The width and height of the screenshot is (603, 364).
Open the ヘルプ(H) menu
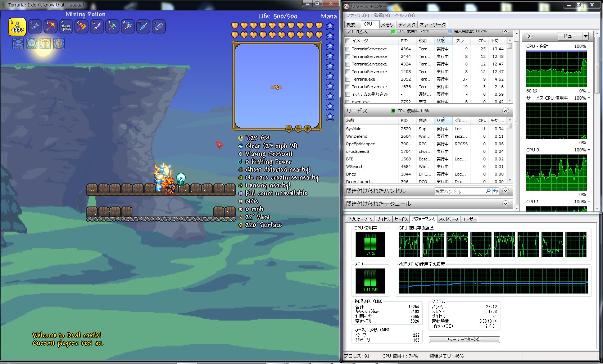click(405, 15)
